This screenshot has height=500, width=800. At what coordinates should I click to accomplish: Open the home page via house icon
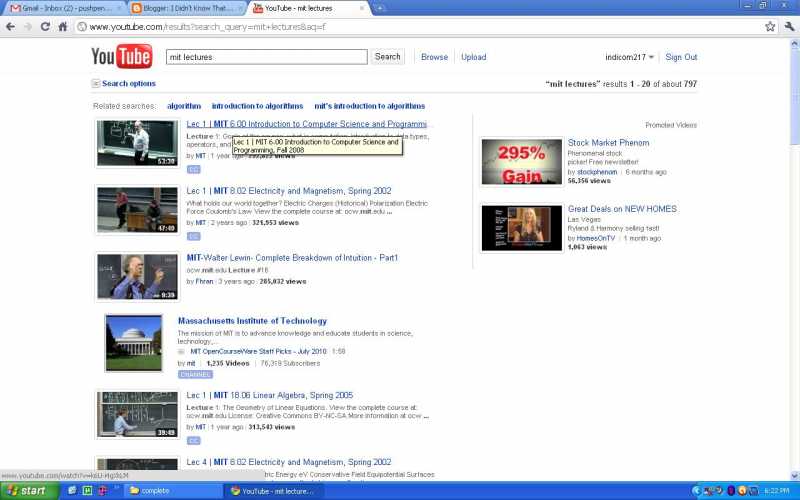click(x=62, y=27)
